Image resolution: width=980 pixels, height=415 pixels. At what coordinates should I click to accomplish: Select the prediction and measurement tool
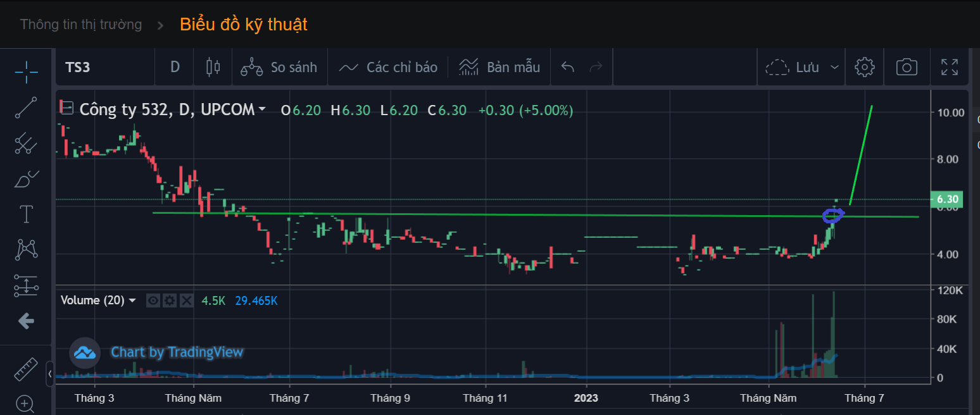coord(26,285)
